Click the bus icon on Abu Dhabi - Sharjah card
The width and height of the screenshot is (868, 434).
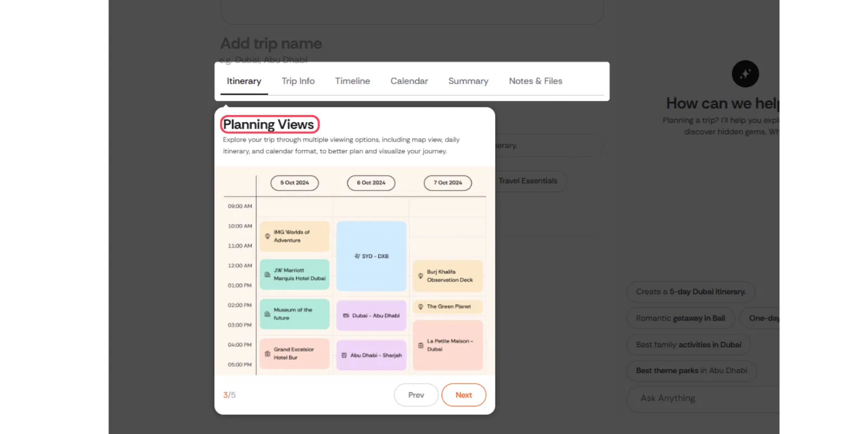(x=344, y=355)
